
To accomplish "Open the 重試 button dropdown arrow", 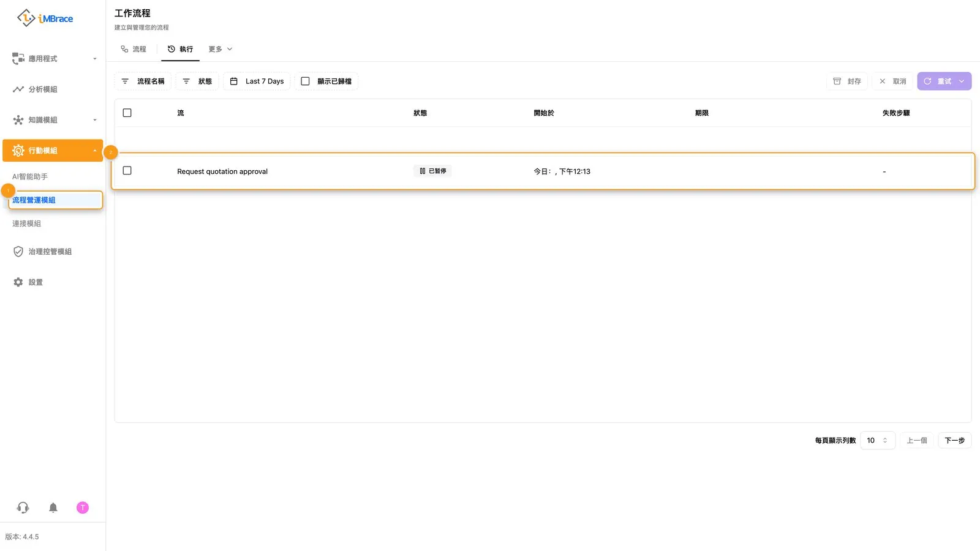I will (x=962, y=81).
